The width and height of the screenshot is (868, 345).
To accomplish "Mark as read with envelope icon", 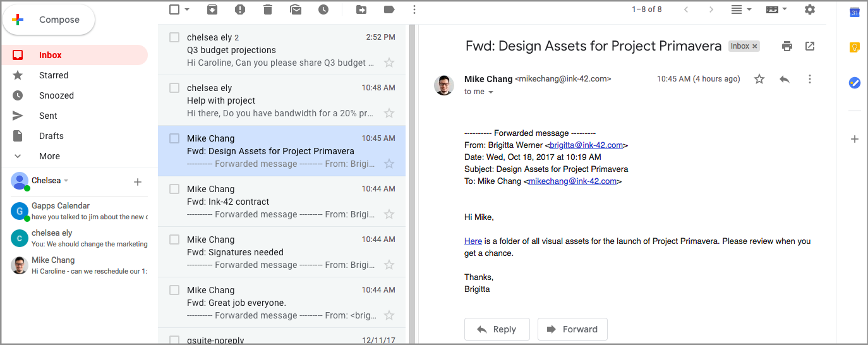I will [x=296, y=9].
